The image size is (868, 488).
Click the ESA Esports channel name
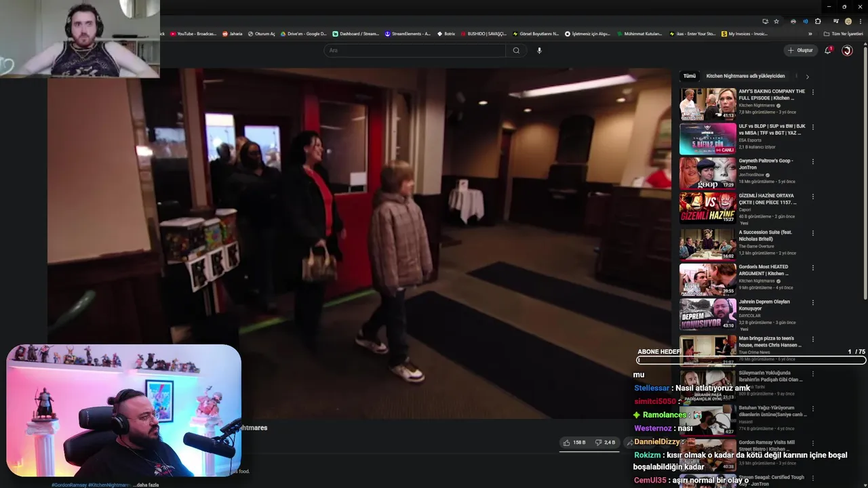751,140
